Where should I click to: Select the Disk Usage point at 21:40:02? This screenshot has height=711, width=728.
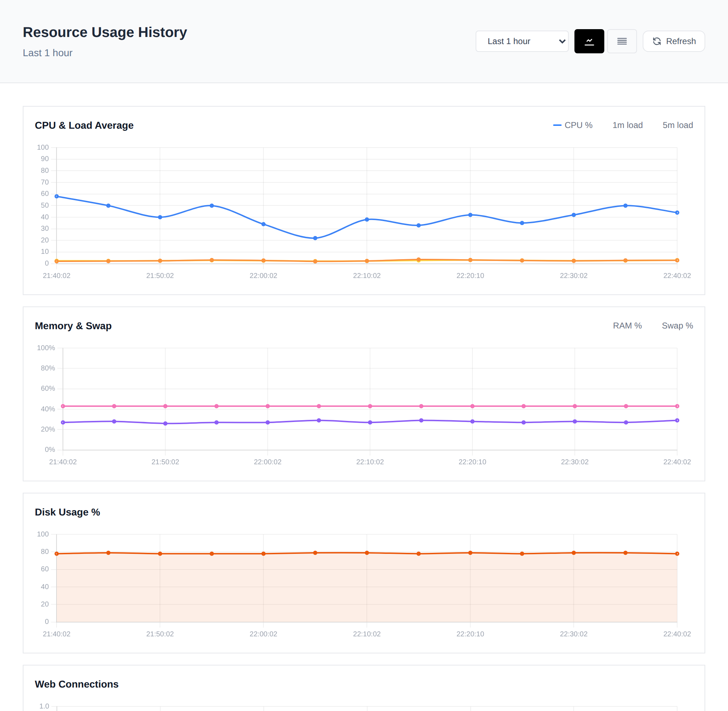(x=57, y=554)
